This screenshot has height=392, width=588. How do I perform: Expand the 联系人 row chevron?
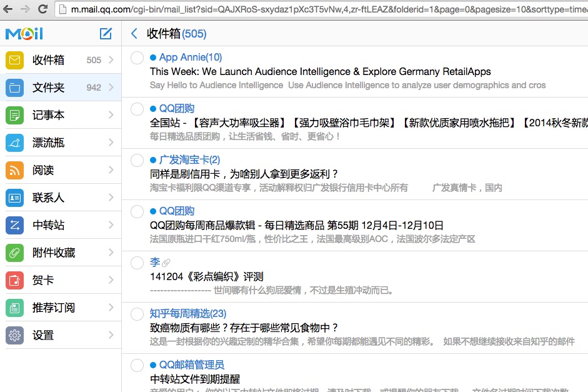click(111, 198)
